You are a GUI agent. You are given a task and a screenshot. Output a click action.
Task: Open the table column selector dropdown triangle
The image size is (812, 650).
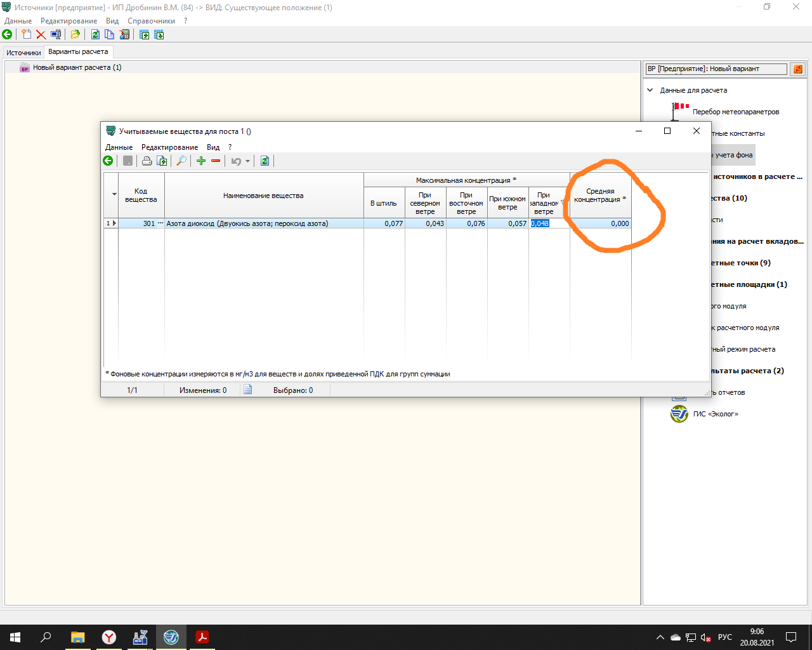[x=114, y=194]
